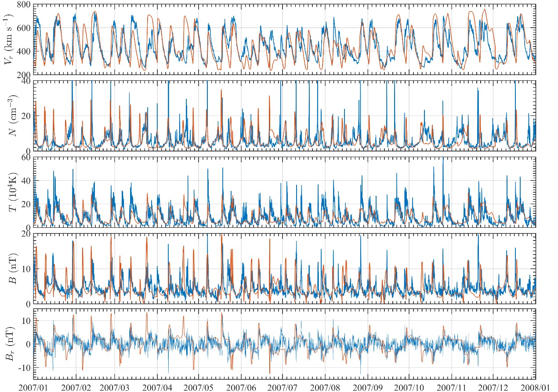This screenshot has height=392, width=558.
Task: Select the 2007/10 x-axis date label
Action: tap(408, 387)
